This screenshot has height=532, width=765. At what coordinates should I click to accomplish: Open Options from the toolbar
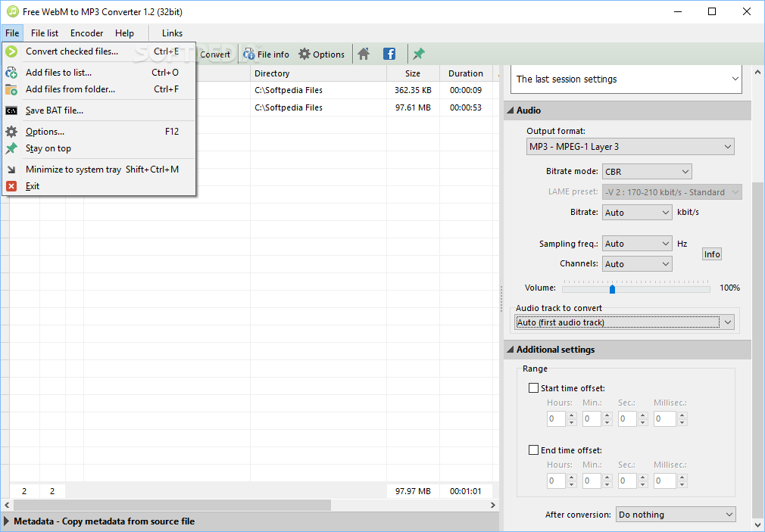(x=322, y=54)
